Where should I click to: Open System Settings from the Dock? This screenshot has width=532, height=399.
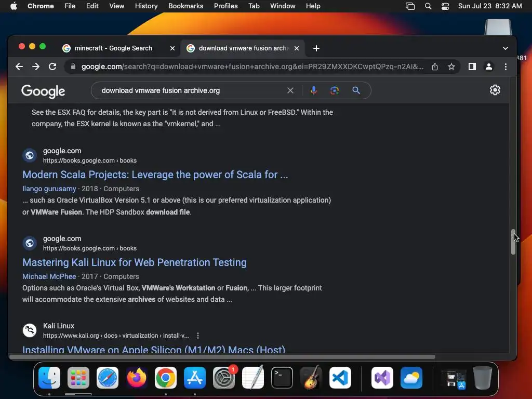(224, 378)
